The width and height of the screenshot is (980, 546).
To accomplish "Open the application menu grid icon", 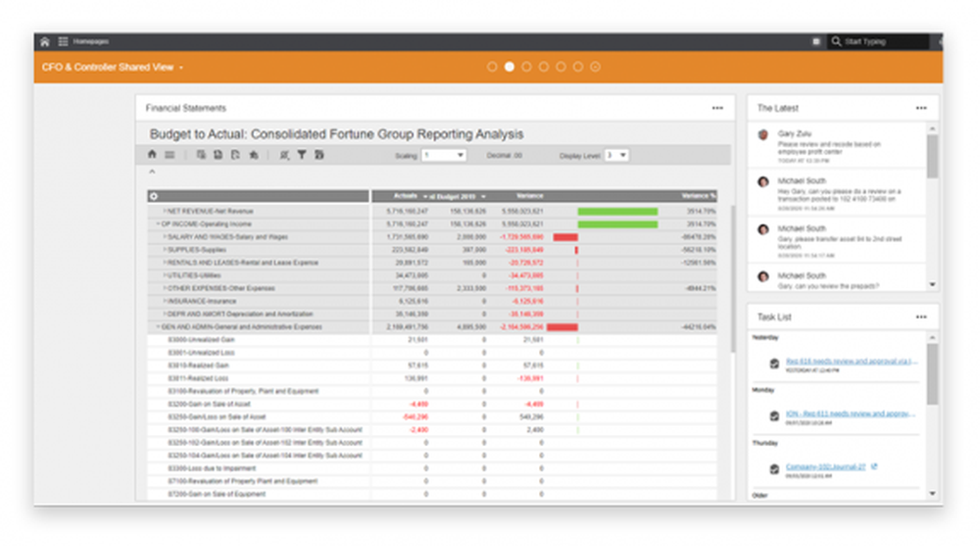I will [63, 42].
